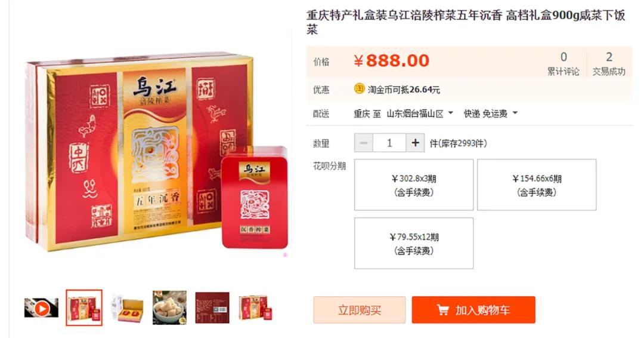This screenshot has width=644, height=338.
Task: Select the red gift box thumbnail
Action: 84,308
